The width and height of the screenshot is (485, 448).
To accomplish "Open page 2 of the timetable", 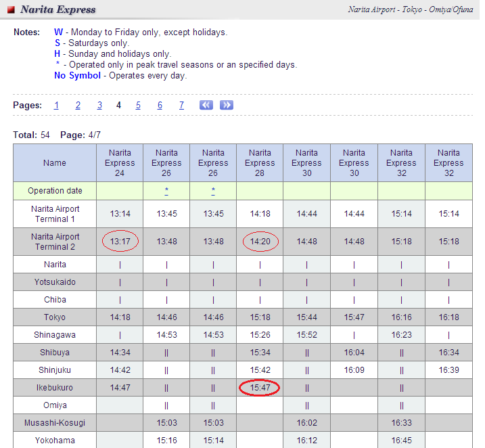I will 78,106.
